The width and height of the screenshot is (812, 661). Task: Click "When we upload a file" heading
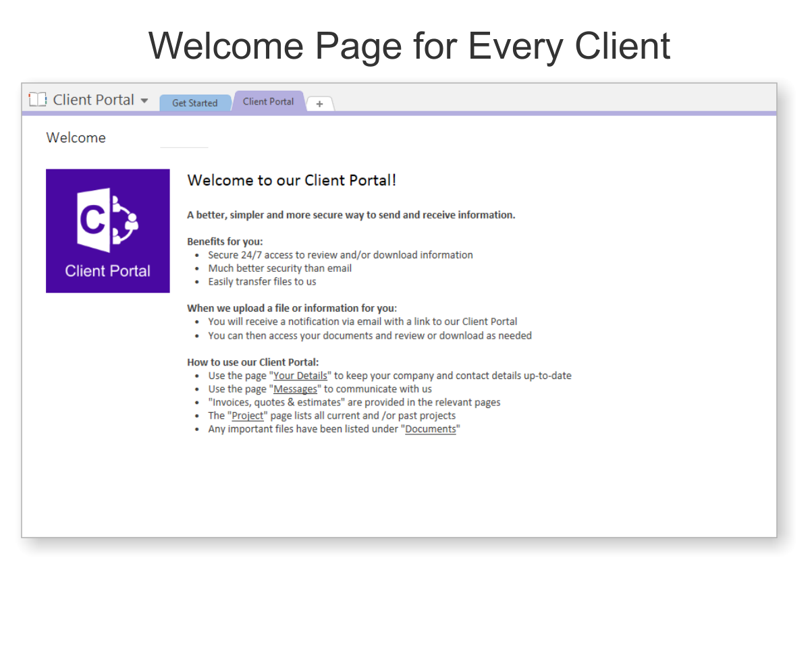pos(292,308)
